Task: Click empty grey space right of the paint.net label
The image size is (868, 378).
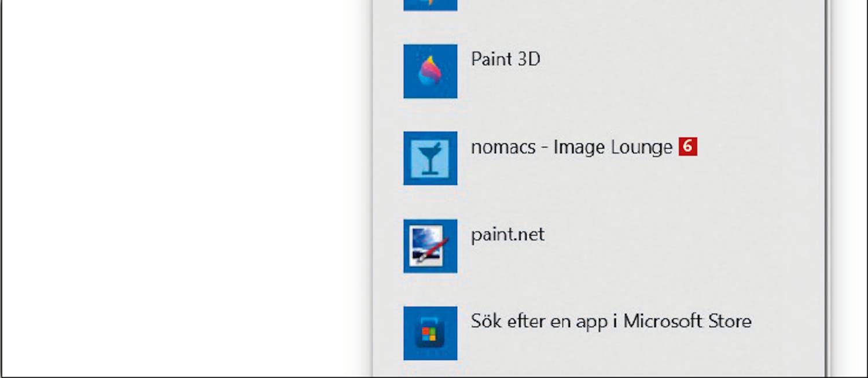Action: (683, 235)
